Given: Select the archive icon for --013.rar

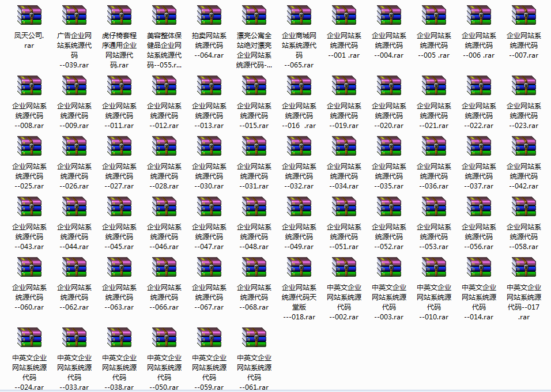Looking at the screenshot, I should 209,85.
